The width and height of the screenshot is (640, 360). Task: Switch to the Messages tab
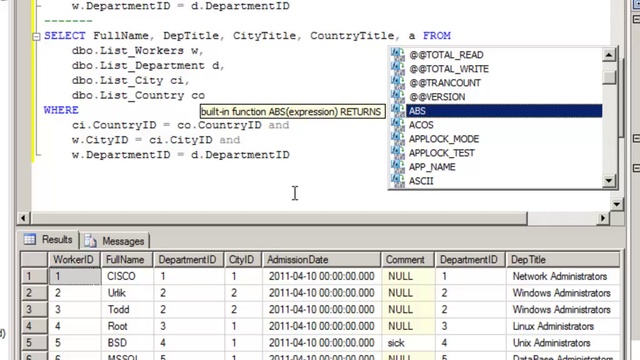pyautogui.click(x=114, y=241)
